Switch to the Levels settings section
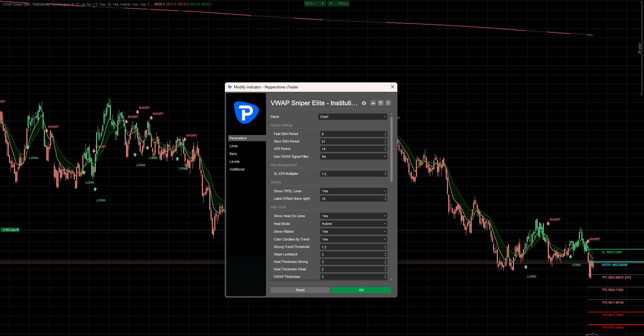The height and width of the screenshot is (336, 644). (x=235, y=161)
